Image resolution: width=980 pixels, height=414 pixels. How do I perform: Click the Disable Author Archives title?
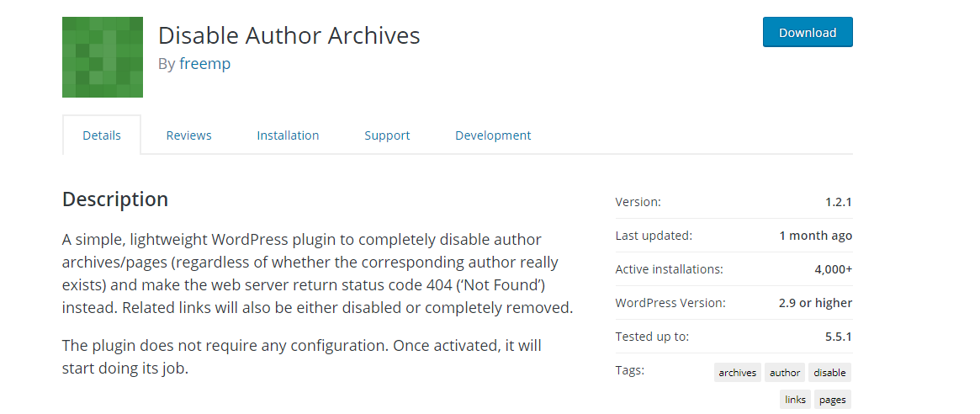[289, 35]
